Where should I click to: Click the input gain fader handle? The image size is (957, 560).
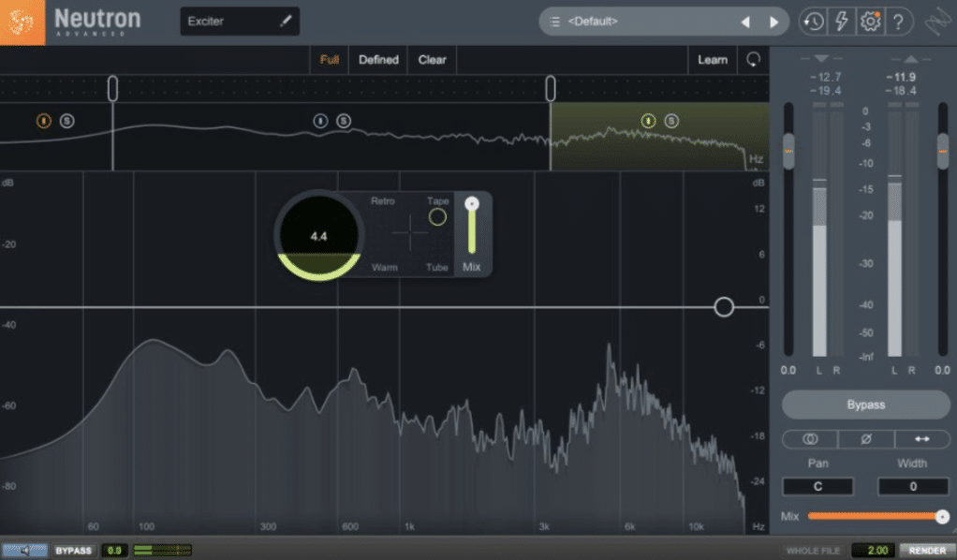[x=788, y=151]
